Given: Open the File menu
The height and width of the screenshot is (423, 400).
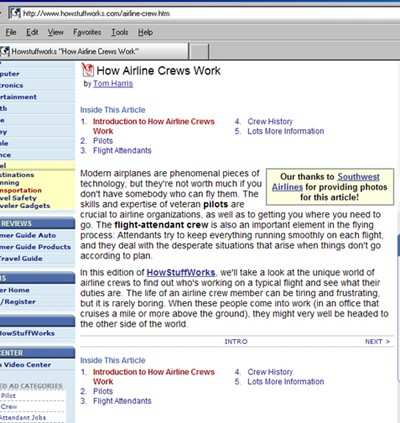Looking at the screenshot, I should (11, 32).
